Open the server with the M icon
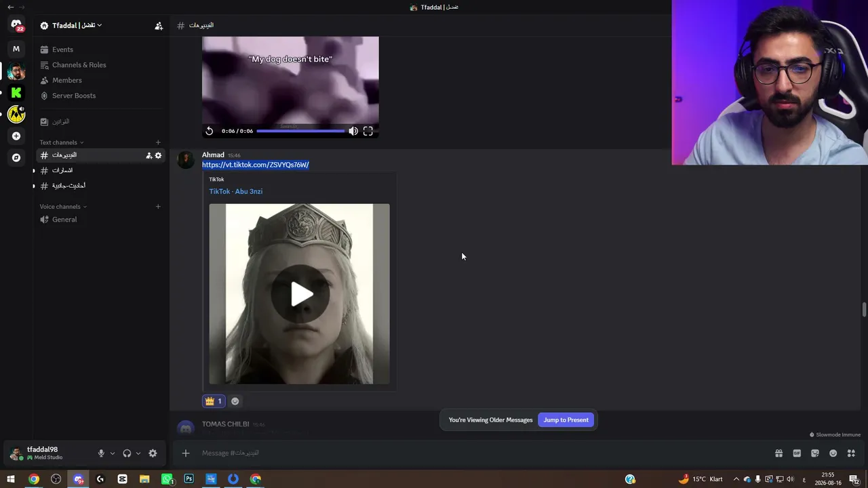This screenshot has height=488, width=868. click(16, 49)
